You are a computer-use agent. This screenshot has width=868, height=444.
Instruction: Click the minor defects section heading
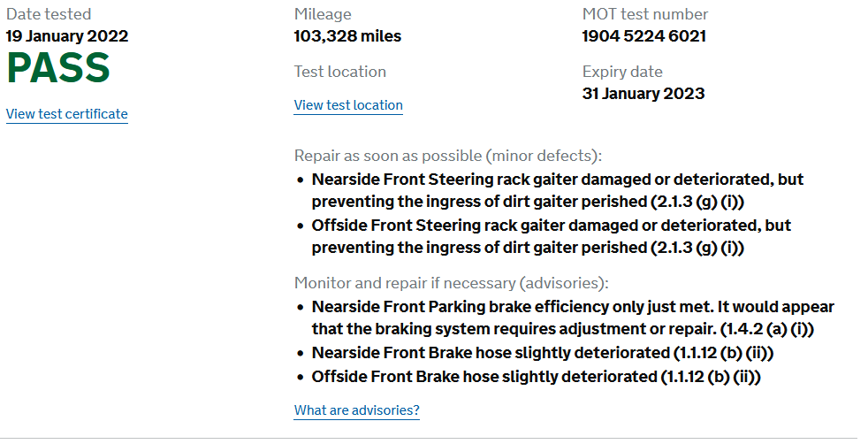tap(448, 156)
